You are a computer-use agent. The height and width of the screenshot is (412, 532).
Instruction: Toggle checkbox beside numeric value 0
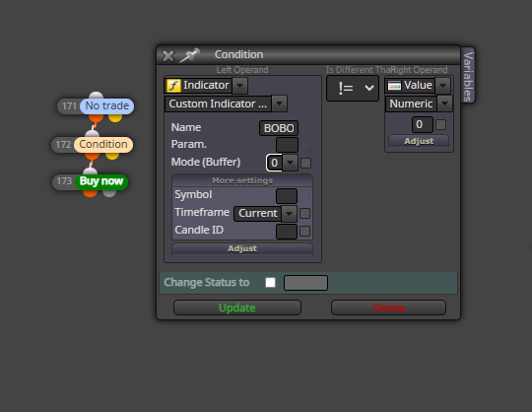(x=440, y=124)
